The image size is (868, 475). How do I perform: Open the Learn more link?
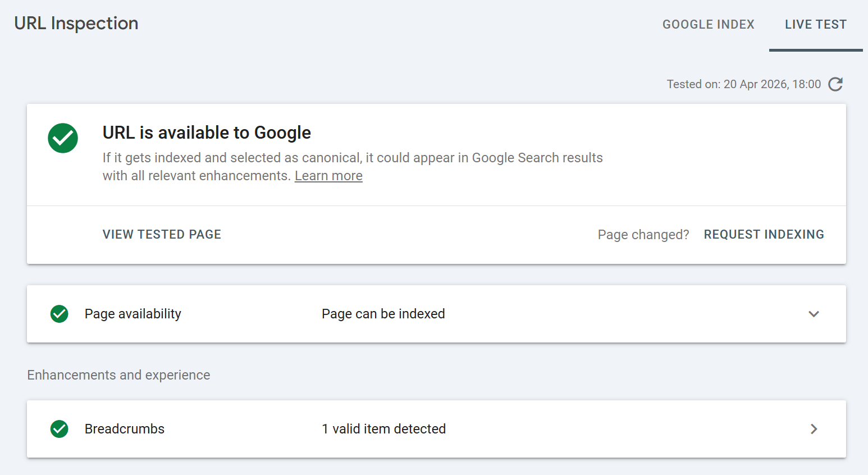pos(328,176)
